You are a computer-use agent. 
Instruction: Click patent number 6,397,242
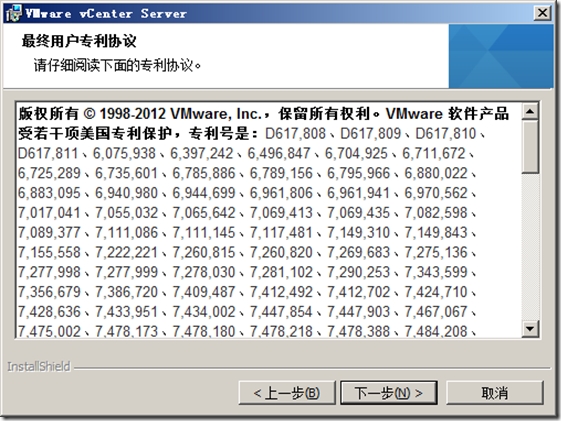(201, 153)
